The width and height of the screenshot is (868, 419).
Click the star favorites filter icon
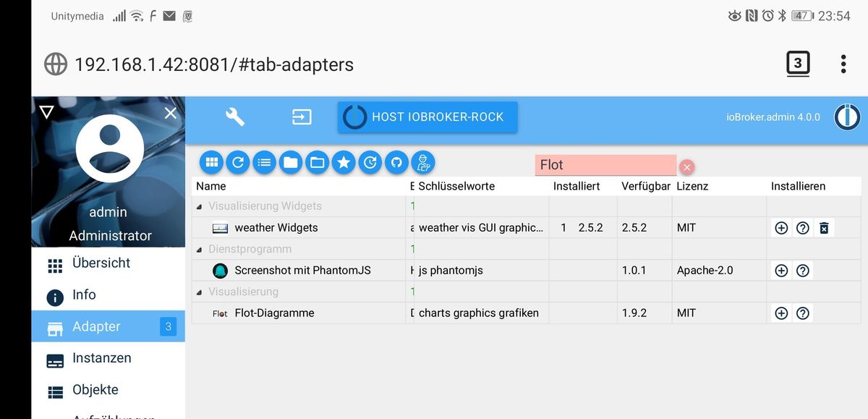point(344,163)
